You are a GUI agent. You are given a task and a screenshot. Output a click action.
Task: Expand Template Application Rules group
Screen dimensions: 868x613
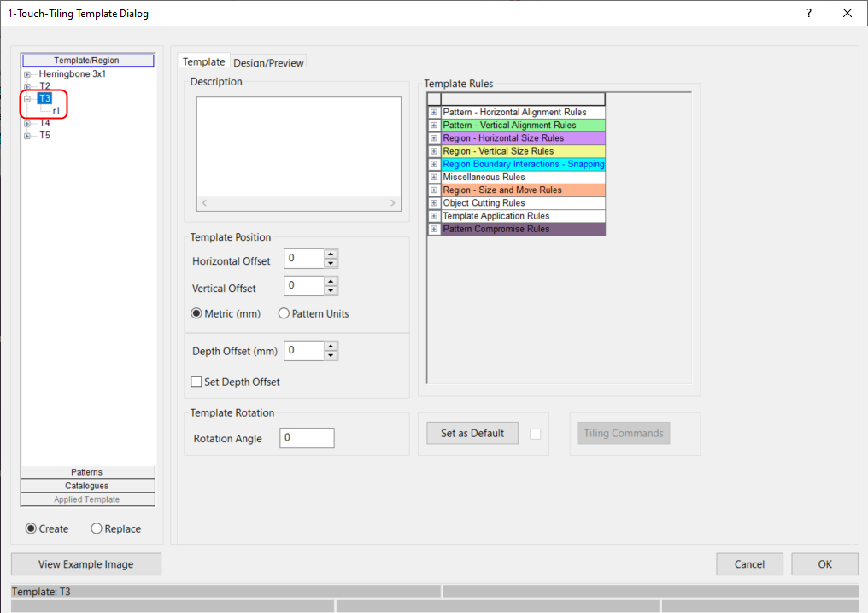434,216
